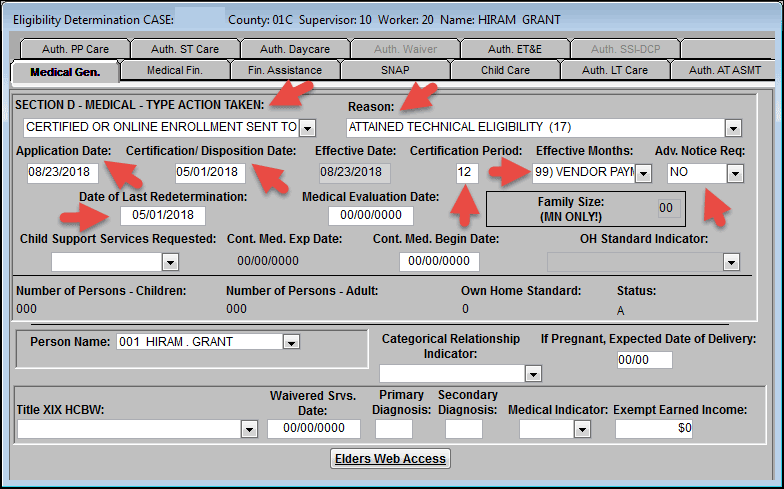Expand Categorical Relationship Indicator dropdown
Viewport: 784px width, 489px height.
[x=533, y=374]
